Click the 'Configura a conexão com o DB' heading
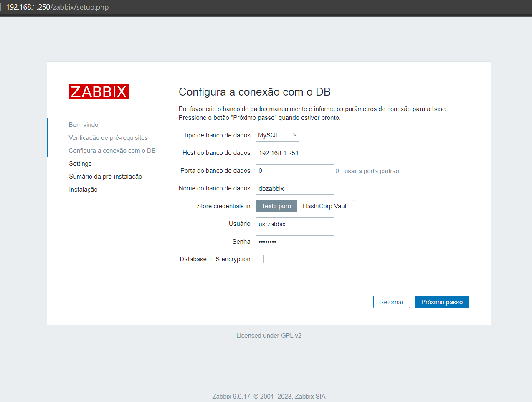Viewport: 532px width, 402px height. 255,92
